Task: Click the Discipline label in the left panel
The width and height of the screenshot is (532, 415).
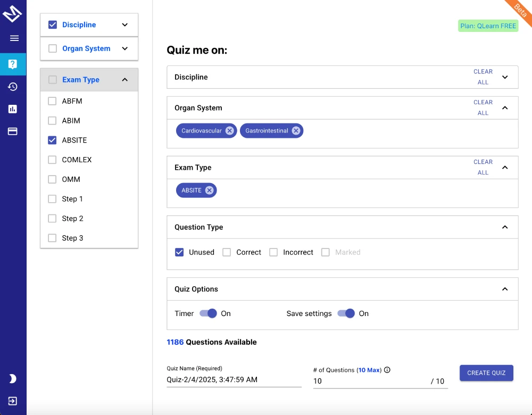Action: (79, 25)
